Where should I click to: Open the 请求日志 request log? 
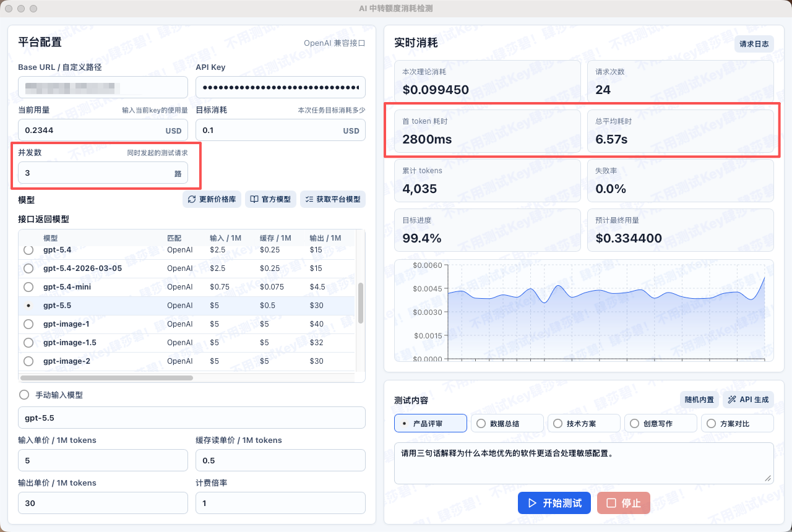(754, 44)
